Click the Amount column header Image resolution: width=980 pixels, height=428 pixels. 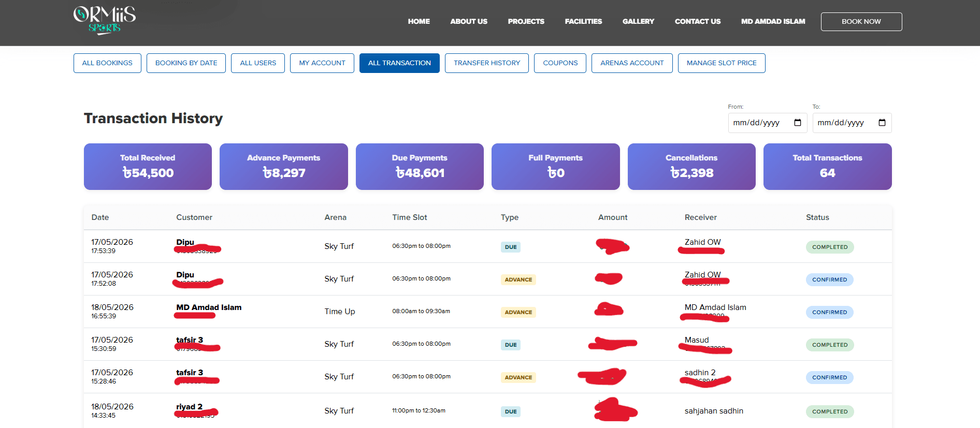pyautogui.click(x=613, y=217)
